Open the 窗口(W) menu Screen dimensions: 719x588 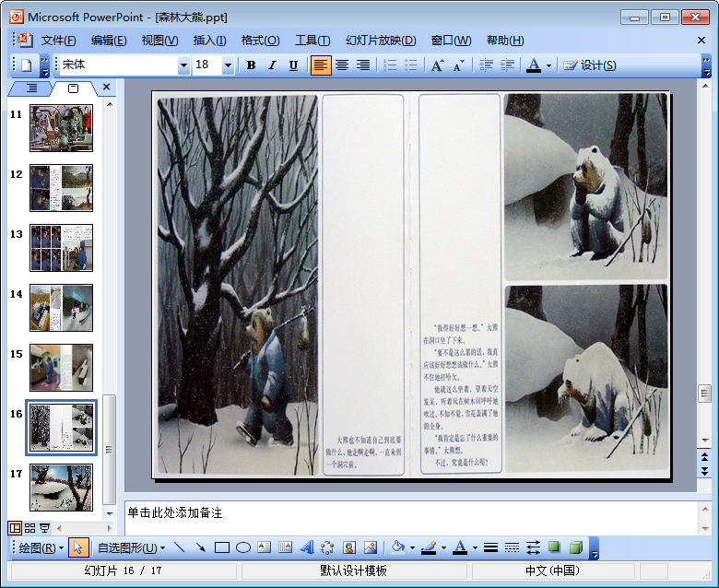(451, 41)
